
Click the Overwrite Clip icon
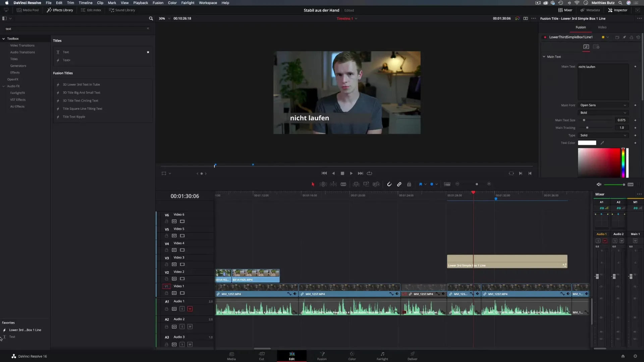click(366, 184)
